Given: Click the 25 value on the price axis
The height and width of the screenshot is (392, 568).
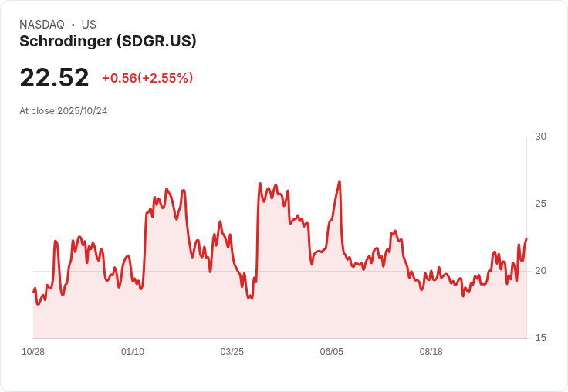Looking at the screenshot, I should pyautogui.click(x=540, y=204).
